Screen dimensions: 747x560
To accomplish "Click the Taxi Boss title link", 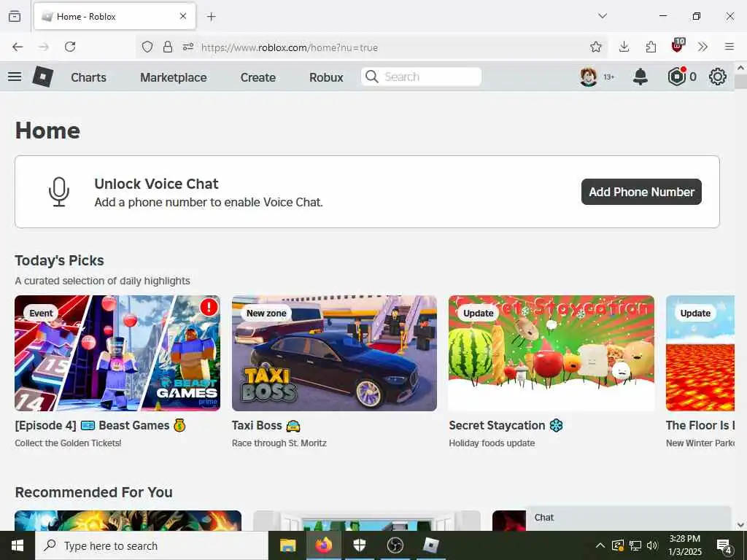I will [x=266, y=425].
